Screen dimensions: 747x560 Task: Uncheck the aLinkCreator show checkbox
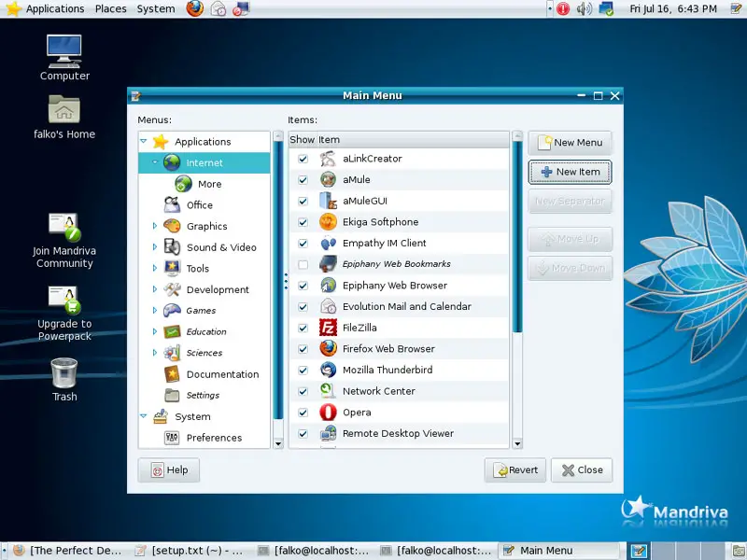click(303, 159)
